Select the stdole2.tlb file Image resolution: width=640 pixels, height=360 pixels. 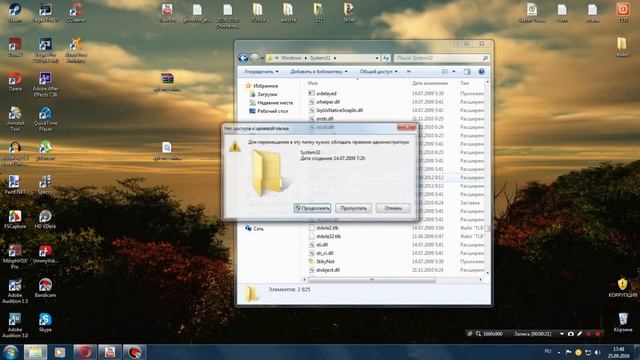click(x=327, y=228)
